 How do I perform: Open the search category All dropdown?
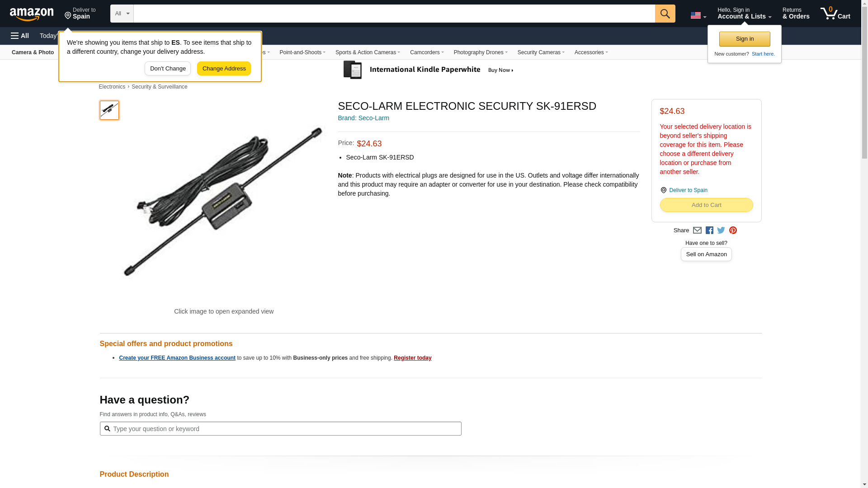[x=122, y=14]
